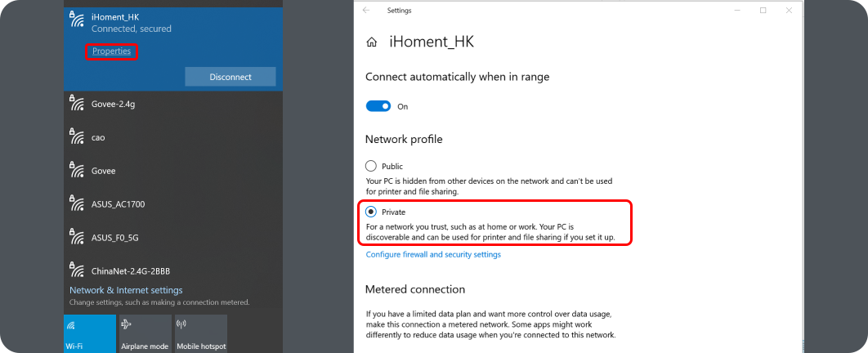Select the Public network profile
This screenshot has height=353, width=868.
point(371,166)
